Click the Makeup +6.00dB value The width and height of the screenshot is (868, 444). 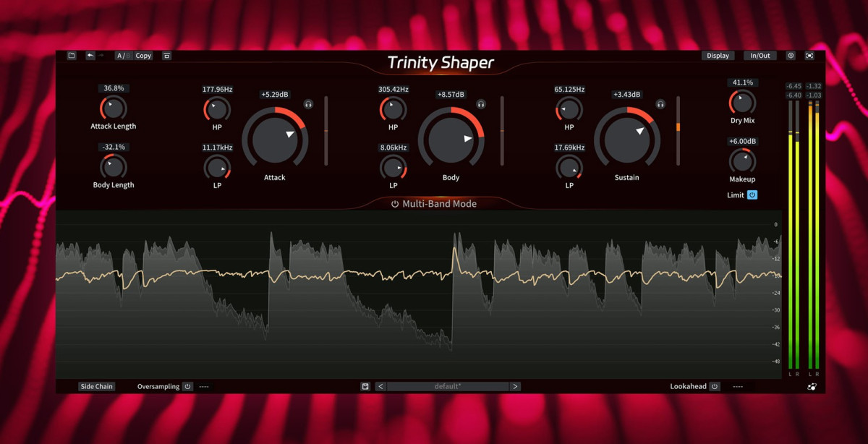point(742,142)
